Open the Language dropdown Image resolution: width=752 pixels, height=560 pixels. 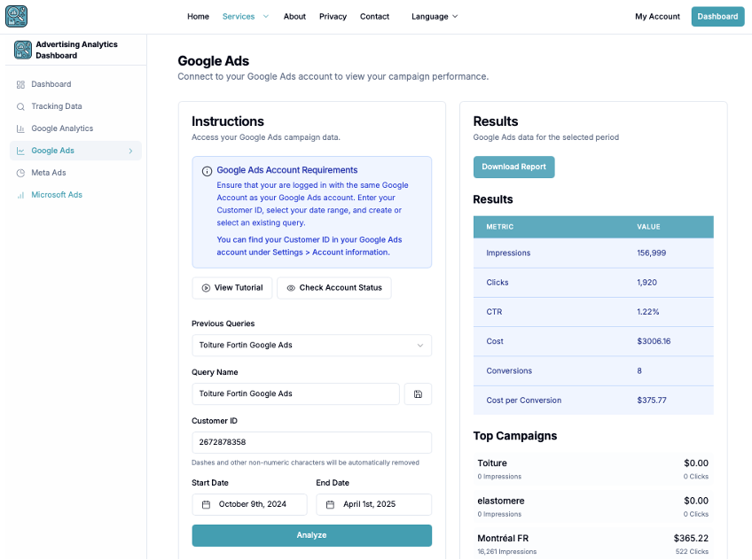click(435, 16)
